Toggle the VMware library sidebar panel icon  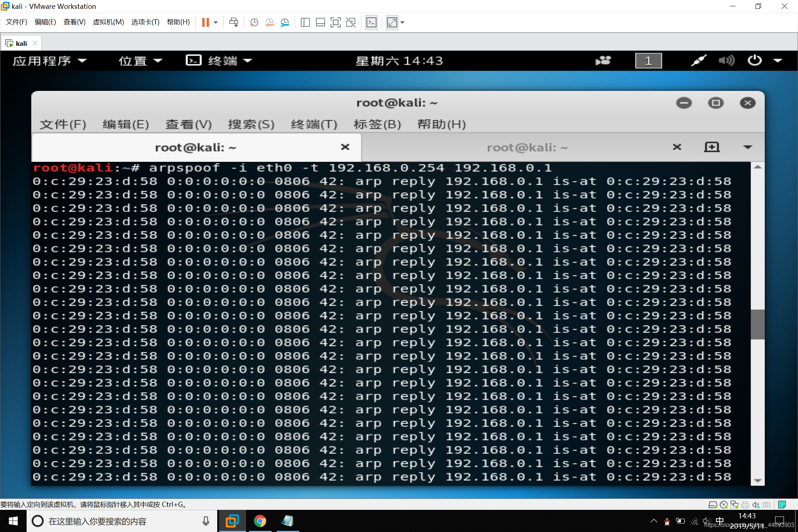click(x=305, y=23)
